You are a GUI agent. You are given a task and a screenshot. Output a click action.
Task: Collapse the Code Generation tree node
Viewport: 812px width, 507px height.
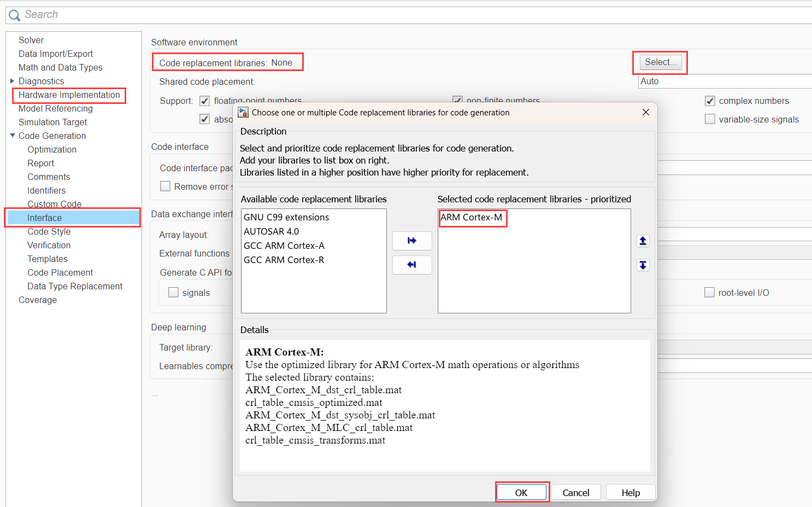(x=12, y=136)
